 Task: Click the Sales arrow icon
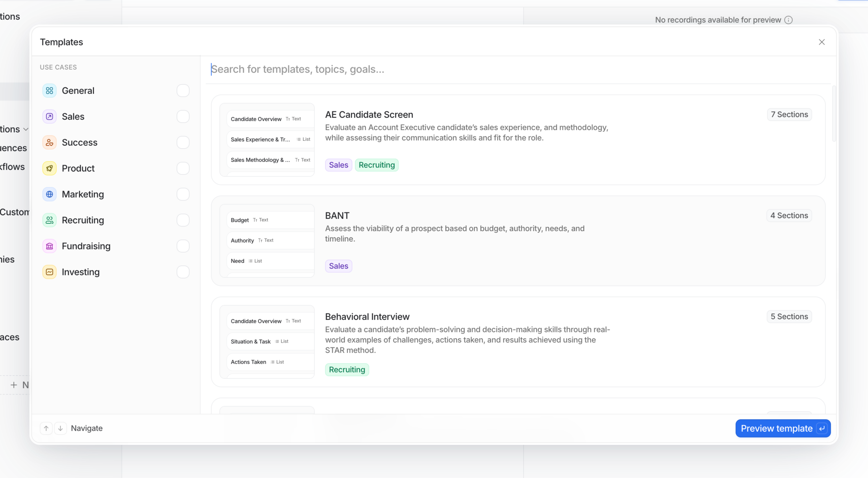tap(50, 117)
